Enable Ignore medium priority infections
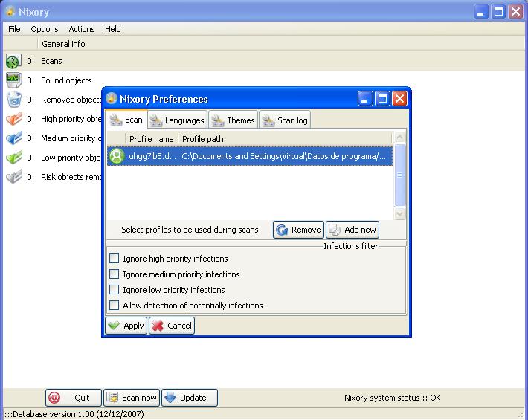The height and width of the screenshot is (420, 528). tap(115, 274)
